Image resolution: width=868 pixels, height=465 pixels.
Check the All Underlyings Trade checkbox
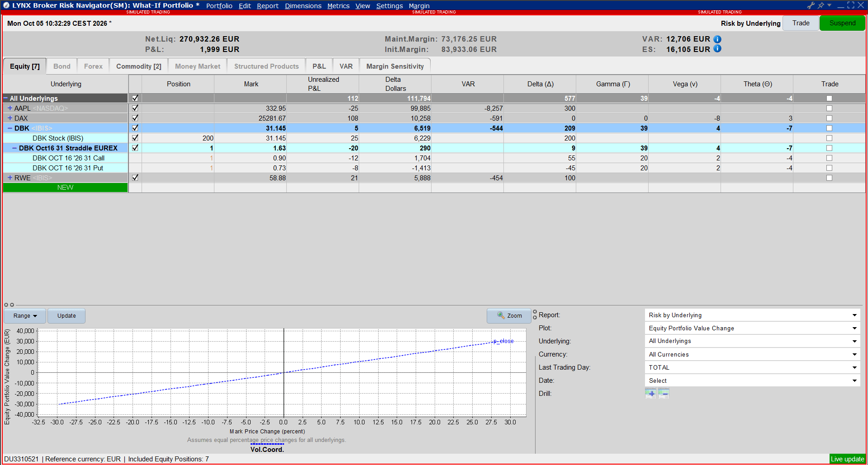pos(829,99)
